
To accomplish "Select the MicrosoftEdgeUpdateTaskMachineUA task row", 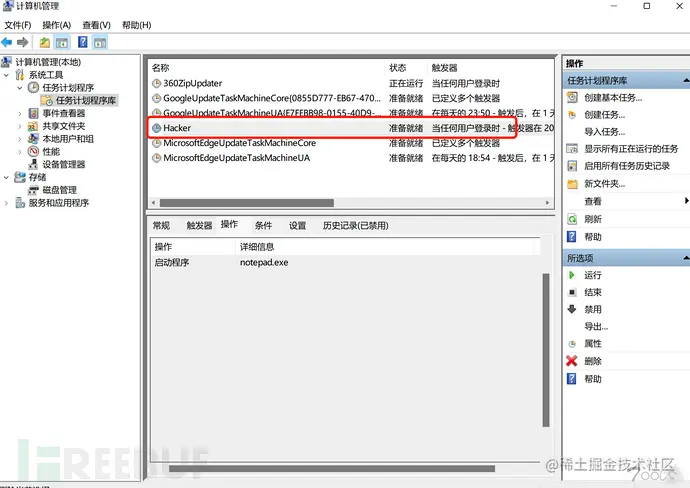I will click(351, 158).
